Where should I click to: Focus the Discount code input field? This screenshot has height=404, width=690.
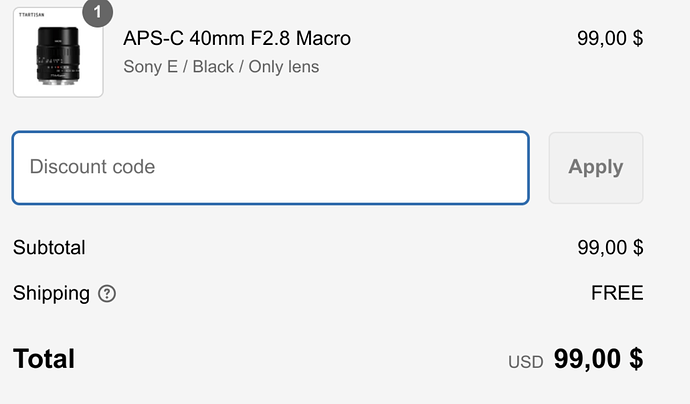pyautogui.click(x=271, y=168)
